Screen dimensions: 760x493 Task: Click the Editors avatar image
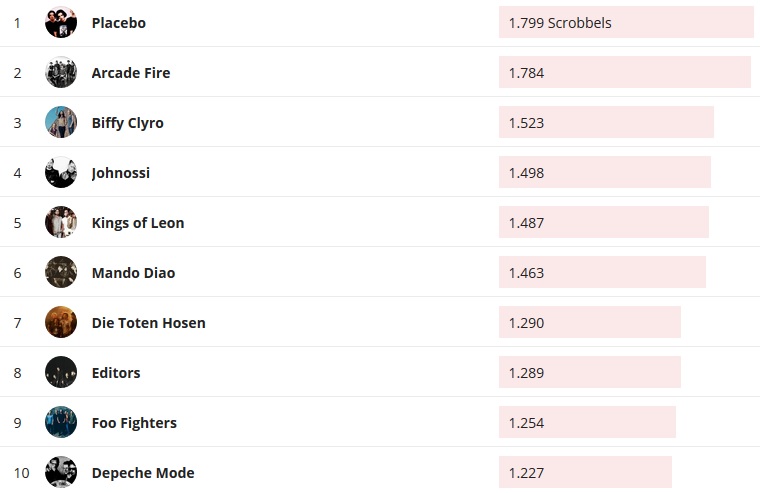click(61, 372)
